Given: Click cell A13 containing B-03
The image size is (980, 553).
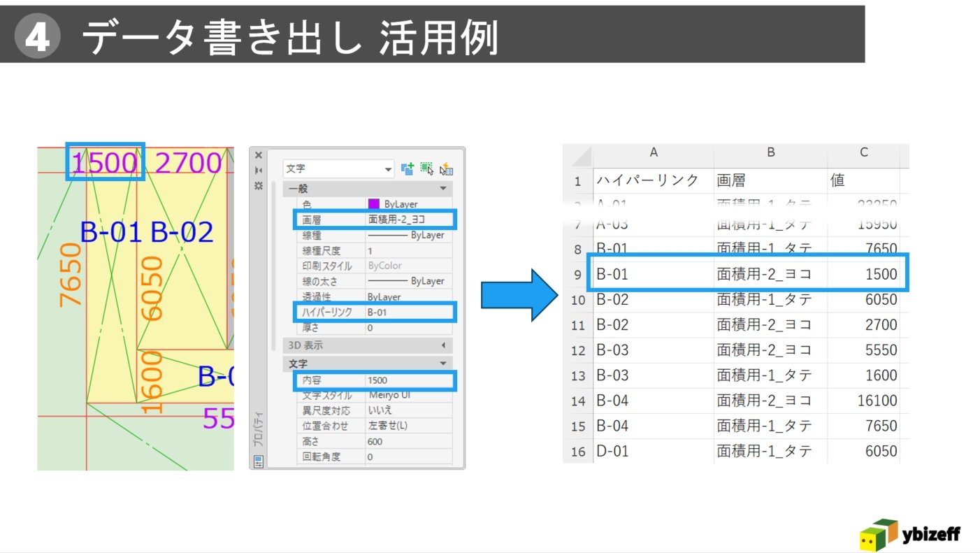Looking at the screenshot, I should point(654,375).
